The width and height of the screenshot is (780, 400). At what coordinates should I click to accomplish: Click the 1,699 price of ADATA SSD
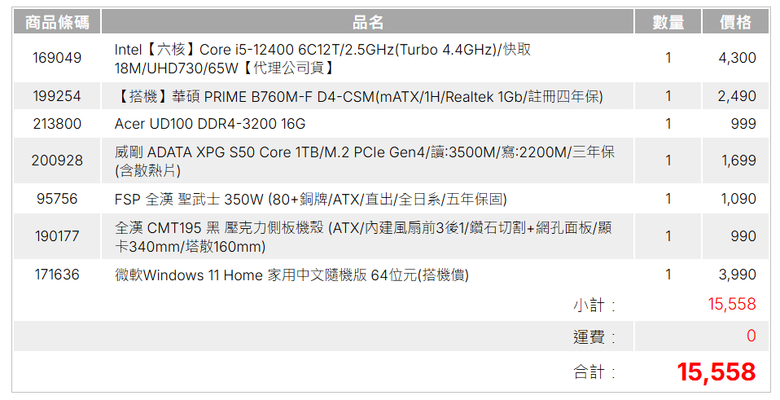(x=739, y=160)
